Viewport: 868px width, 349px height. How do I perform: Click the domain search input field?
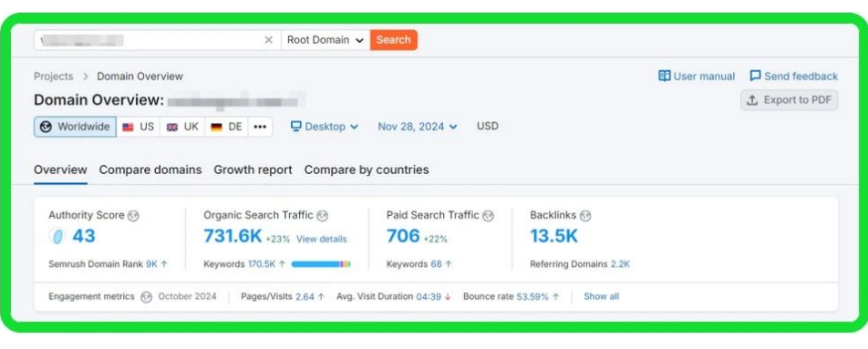pyautogui.click(x=150, y=40)
